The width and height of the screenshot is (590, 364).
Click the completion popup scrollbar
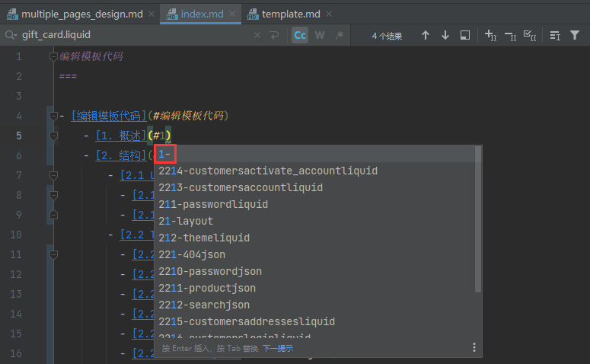click(478, 221)
